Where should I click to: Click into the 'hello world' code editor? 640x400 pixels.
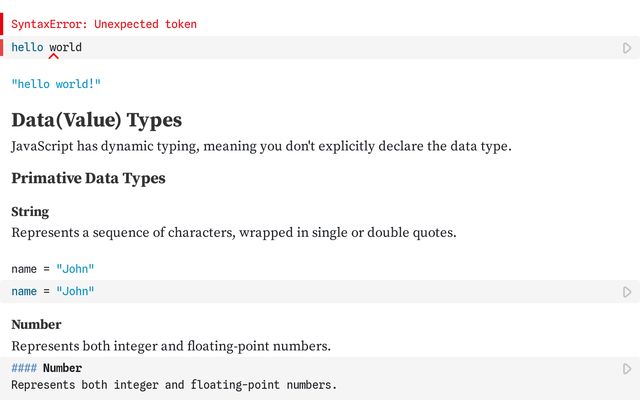pyautogui.click(x=300, y=48)
